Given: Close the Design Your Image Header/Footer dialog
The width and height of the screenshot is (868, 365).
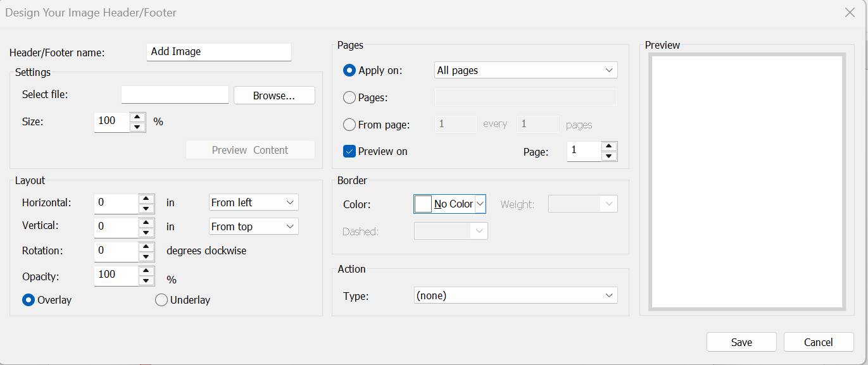Looking at the screenshot, I should [851, 12].
